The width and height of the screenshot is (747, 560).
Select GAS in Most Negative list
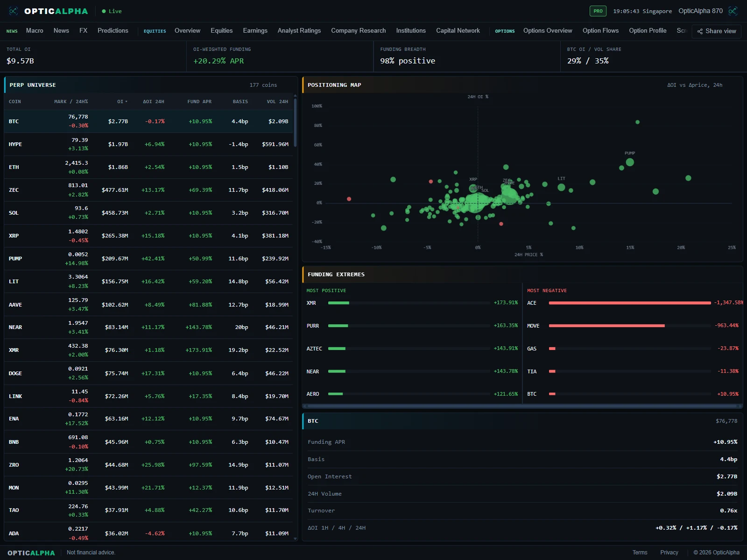coord(633,349)
